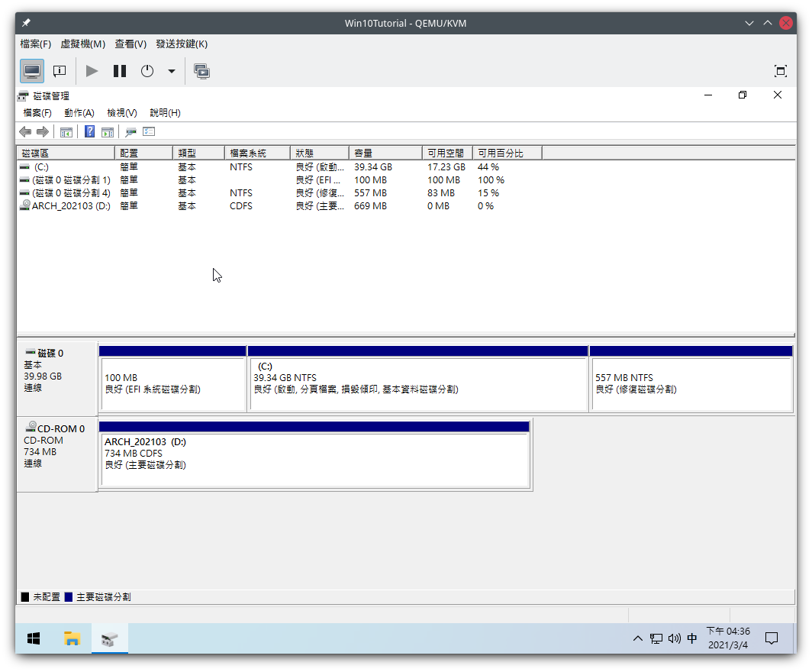
Task: Show the VM graphical console view
Action: click(x=32, y=71)
